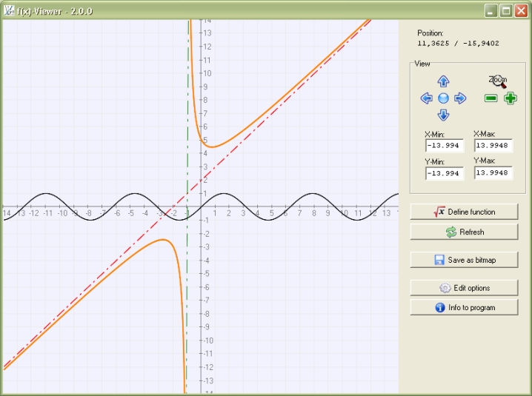Open the Define function dialog
The width and height of the screenshot is (532, 396).
[464, 212]
